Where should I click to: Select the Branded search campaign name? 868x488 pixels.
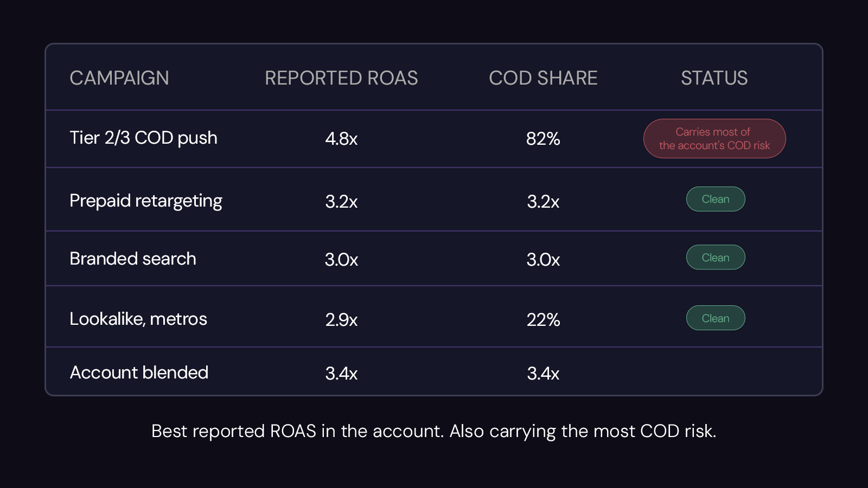click(x=133, y=259)
